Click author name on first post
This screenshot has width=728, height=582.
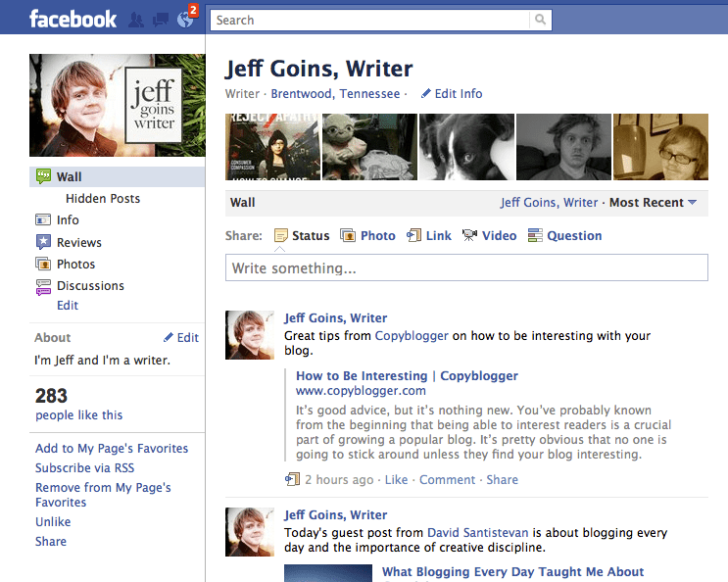click(x=335, y=317)
